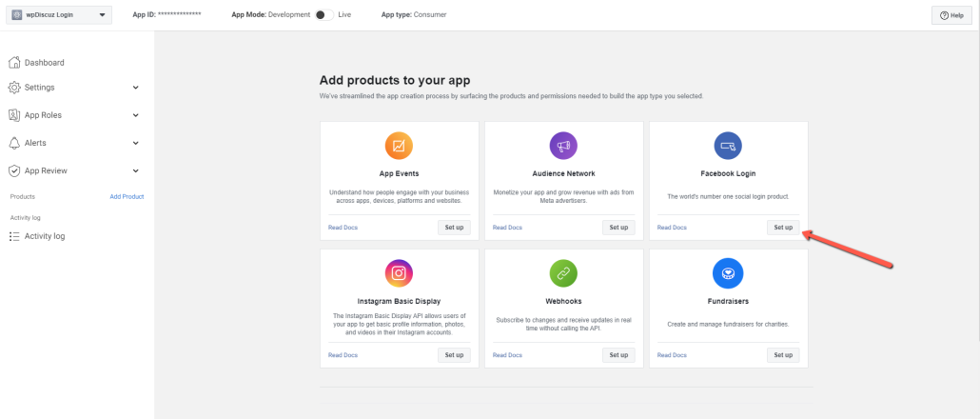Click the Add Product link in sidebar

coord(127,197)
